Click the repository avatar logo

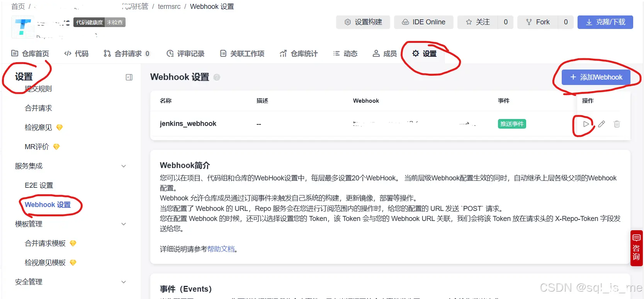23,27
